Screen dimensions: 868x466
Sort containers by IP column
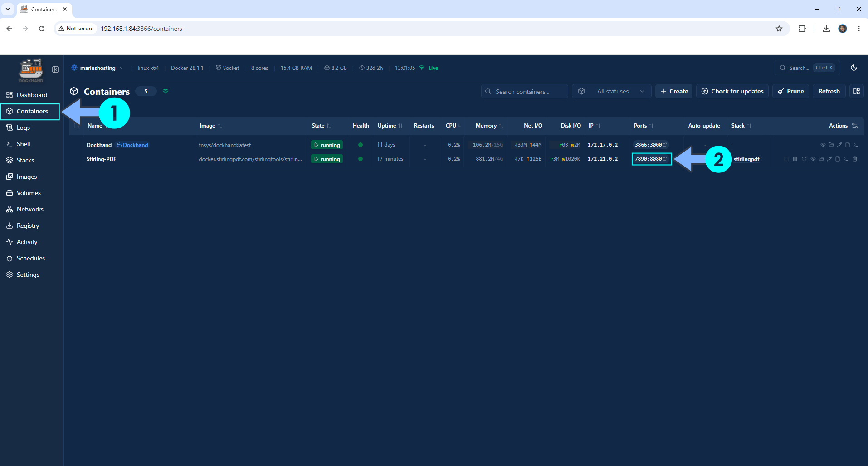pyautogui.click(x=594, y=126)
